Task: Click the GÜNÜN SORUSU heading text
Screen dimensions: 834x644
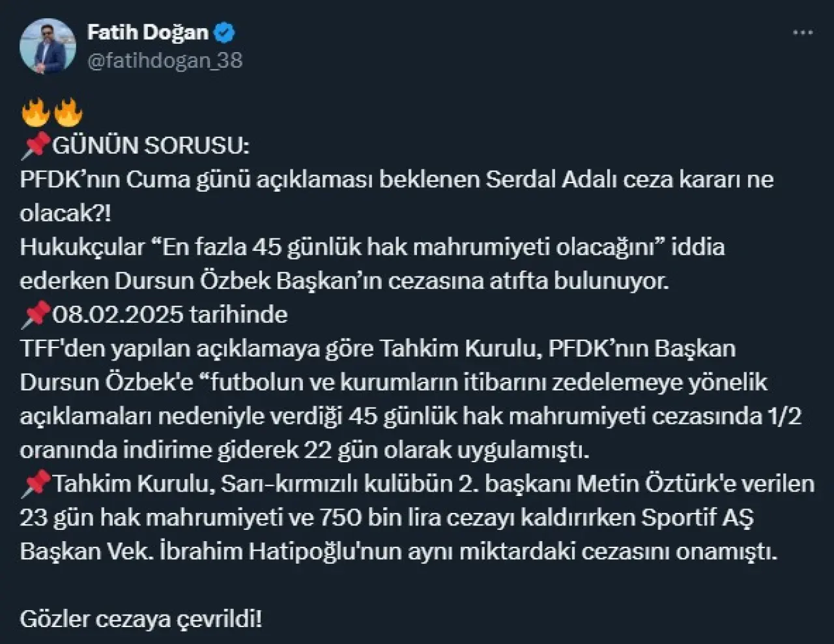Action: pos(151,145)
